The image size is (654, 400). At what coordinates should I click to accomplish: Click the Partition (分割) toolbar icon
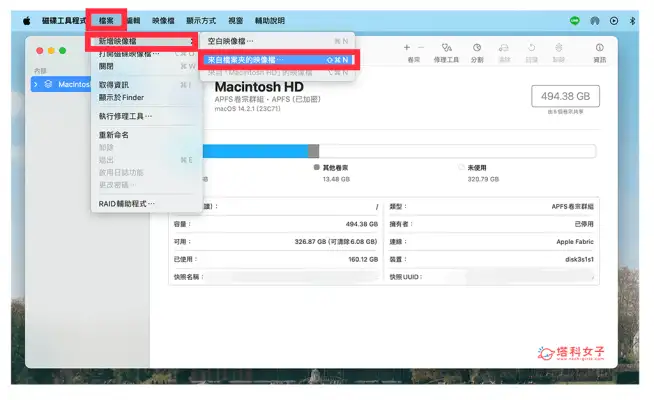point(477,48)
